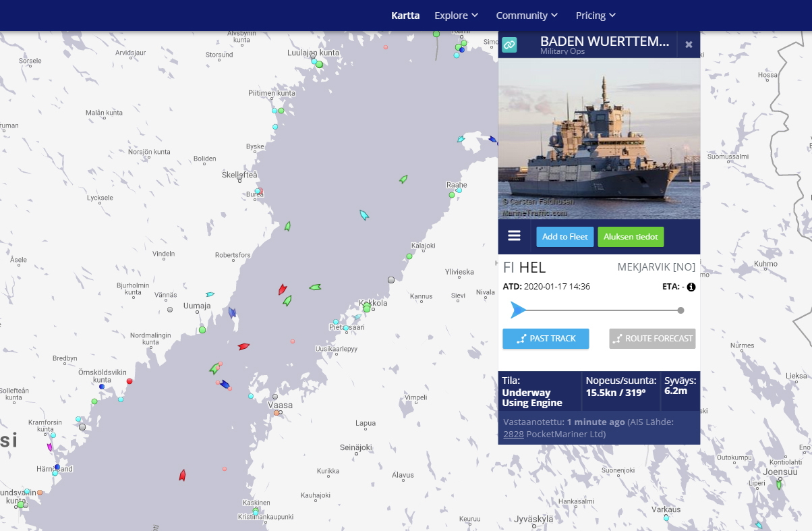Viewport: 812px width, 531px height.
Task: Click the green port marker at Kokkola
Action: (x=368, y=308)
